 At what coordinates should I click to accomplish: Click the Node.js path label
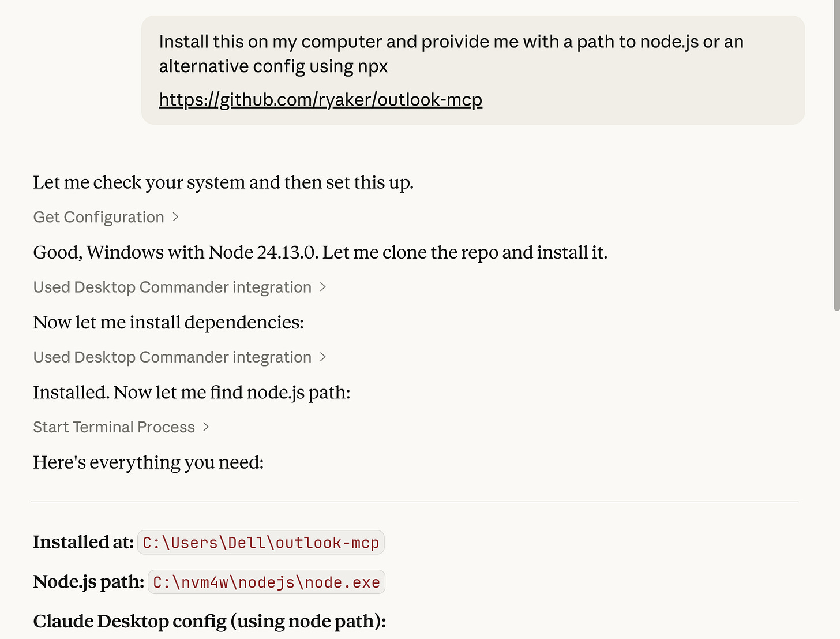click(x=87, y=582)
